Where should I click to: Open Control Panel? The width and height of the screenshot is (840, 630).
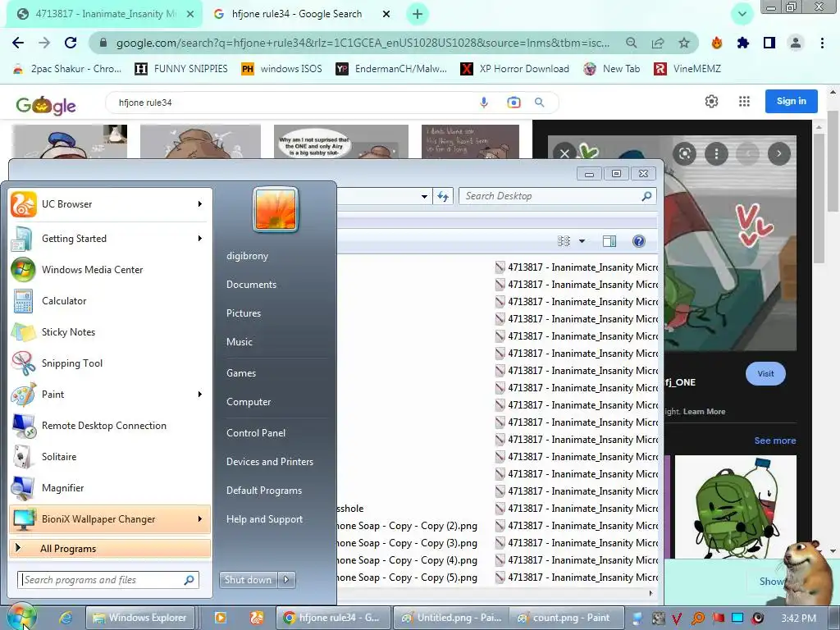coord(256,433)
